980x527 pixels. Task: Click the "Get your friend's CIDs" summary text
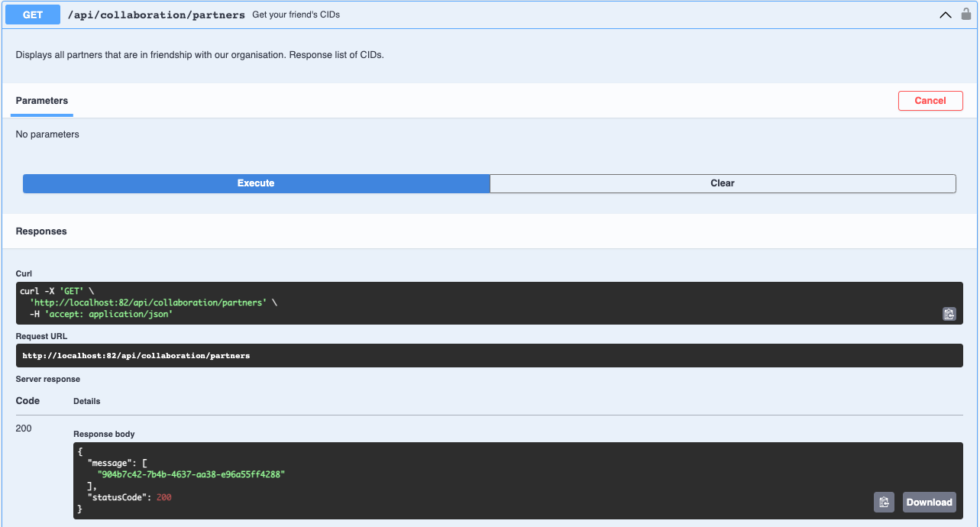click(296, 15)
